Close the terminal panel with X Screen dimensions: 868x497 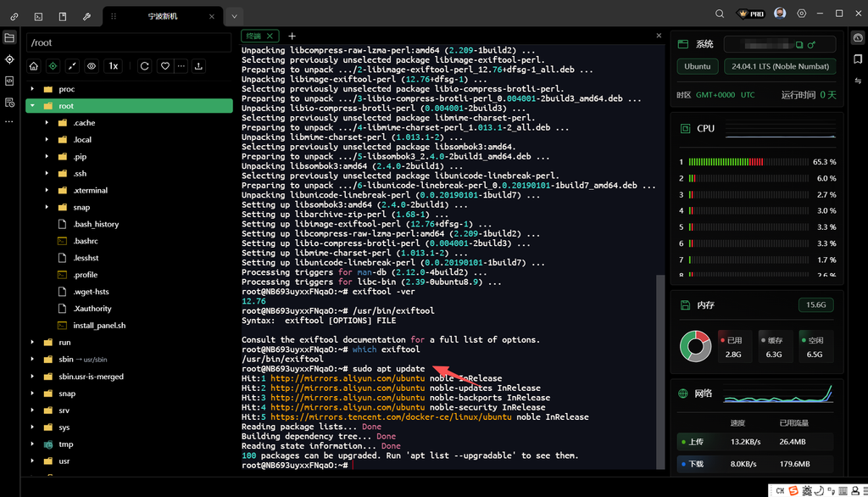point(659,36)
